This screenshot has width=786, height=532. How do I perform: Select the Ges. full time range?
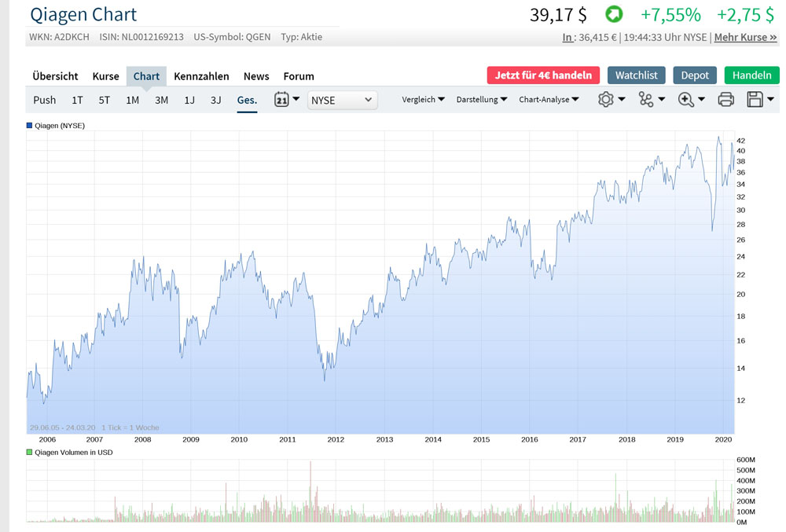tap(247, 100)
